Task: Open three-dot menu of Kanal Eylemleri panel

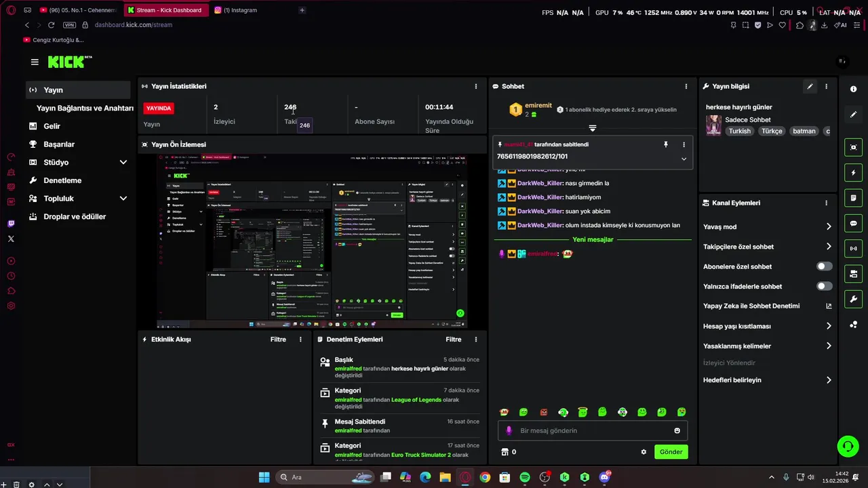Action: [826, 203]
